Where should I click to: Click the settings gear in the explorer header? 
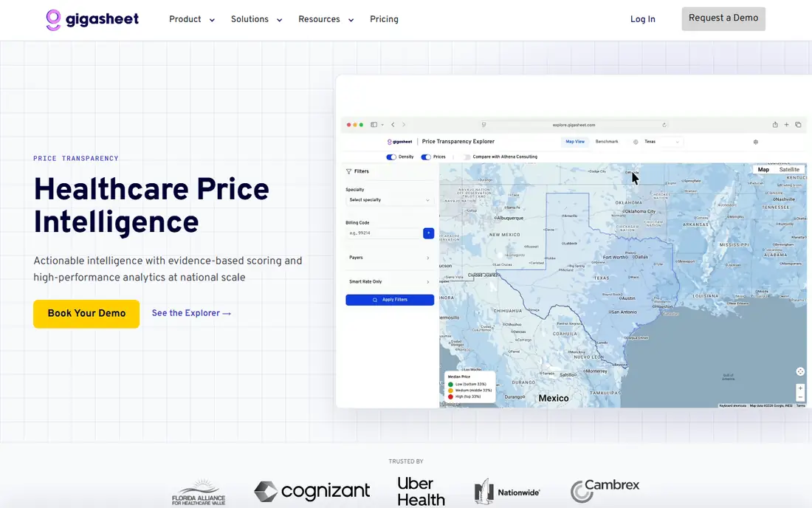756,142
